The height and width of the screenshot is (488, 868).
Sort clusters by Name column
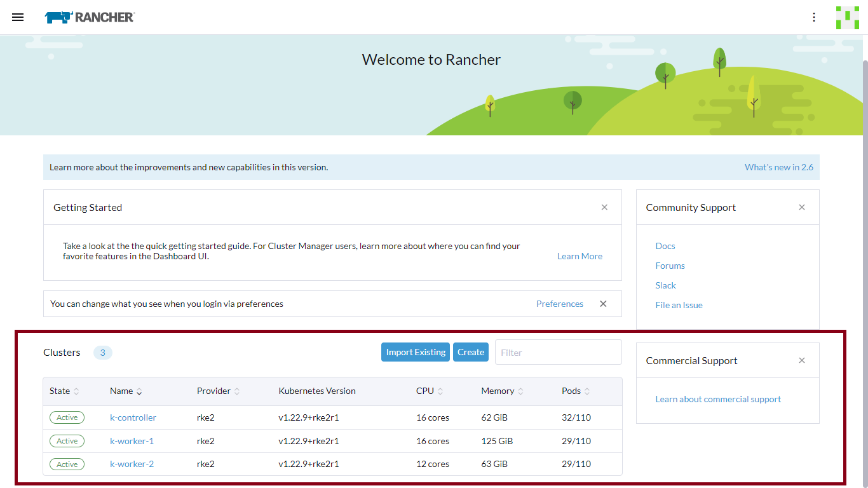[126, 391]
